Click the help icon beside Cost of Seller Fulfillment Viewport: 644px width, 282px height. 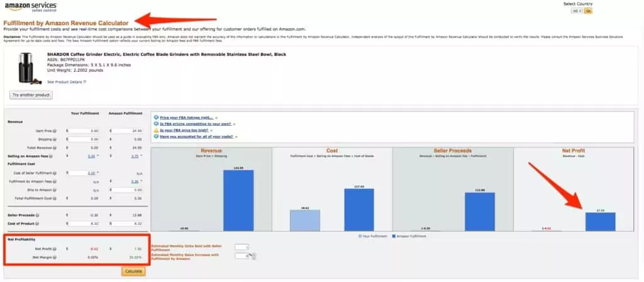point(55,172)
